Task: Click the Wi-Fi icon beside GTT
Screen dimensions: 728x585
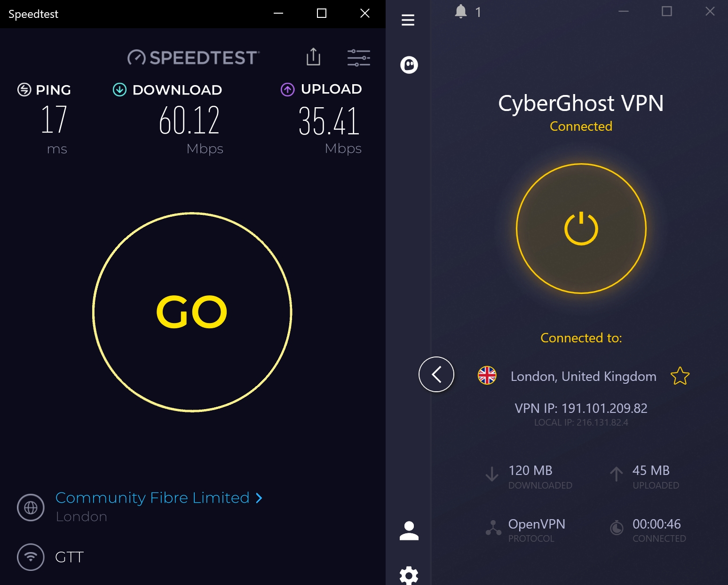Action: (x=30, y=557)
